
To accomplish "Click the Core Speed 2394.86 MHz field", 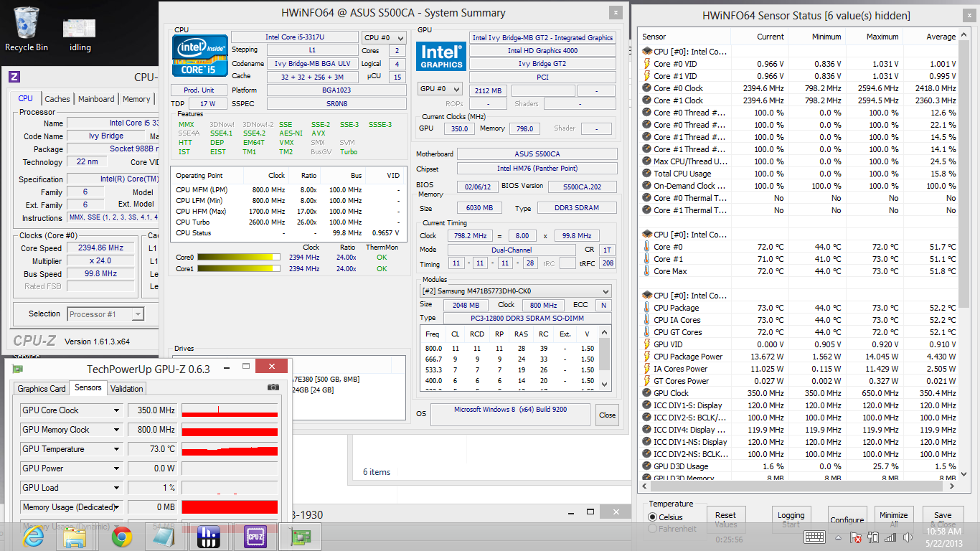I will 101,248.
